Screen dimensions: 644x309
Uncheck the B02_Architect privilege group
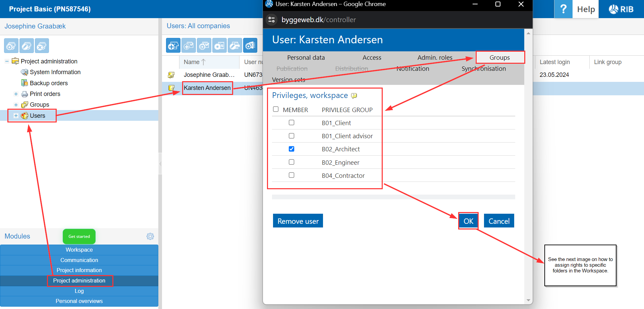(291, 149)
